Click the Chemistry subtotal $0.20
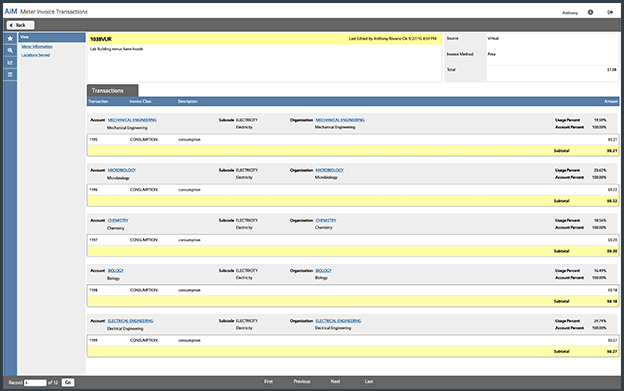The height and width of the screenshot is (391, 624). (x=612, y=251)
